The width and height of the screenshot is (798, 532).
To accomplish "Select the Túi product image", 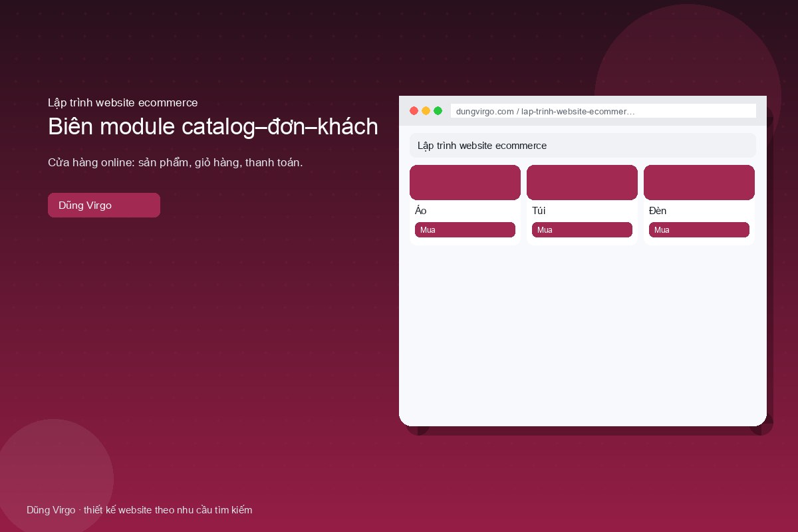I will tap(582, 182).
